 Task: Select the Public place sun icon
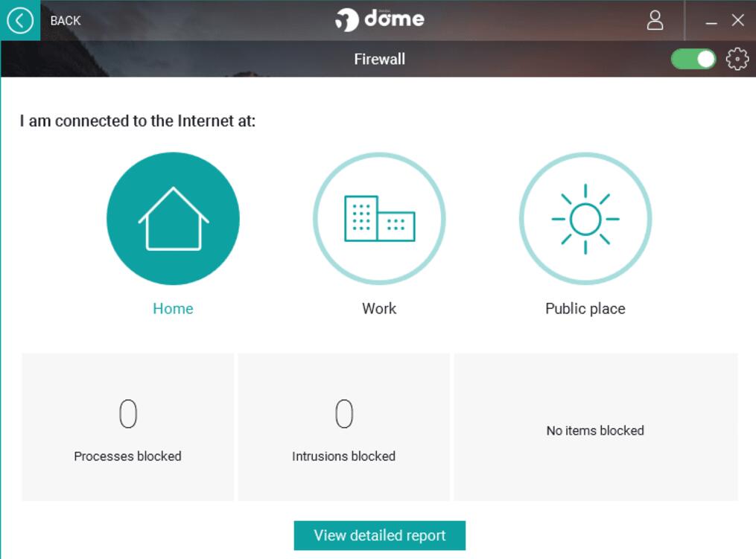pos(585,219)
